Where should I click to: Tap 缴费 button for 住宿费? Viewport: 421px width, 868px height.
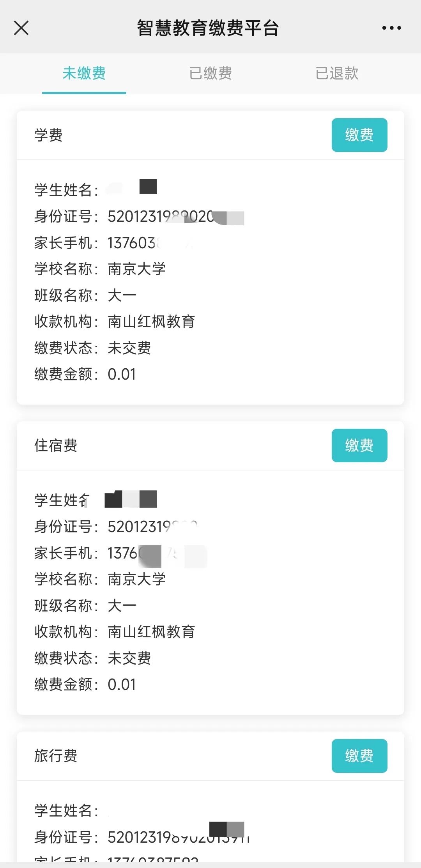tap(359, 445)
